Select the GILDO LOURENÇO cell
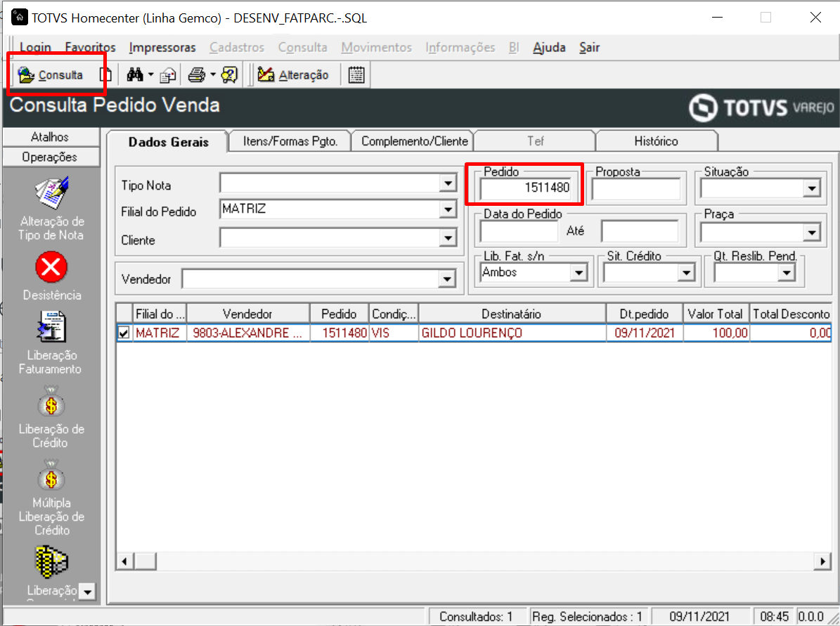Image resolution: width=840 pixels, height=626 pixels. [x=512, y=333]
